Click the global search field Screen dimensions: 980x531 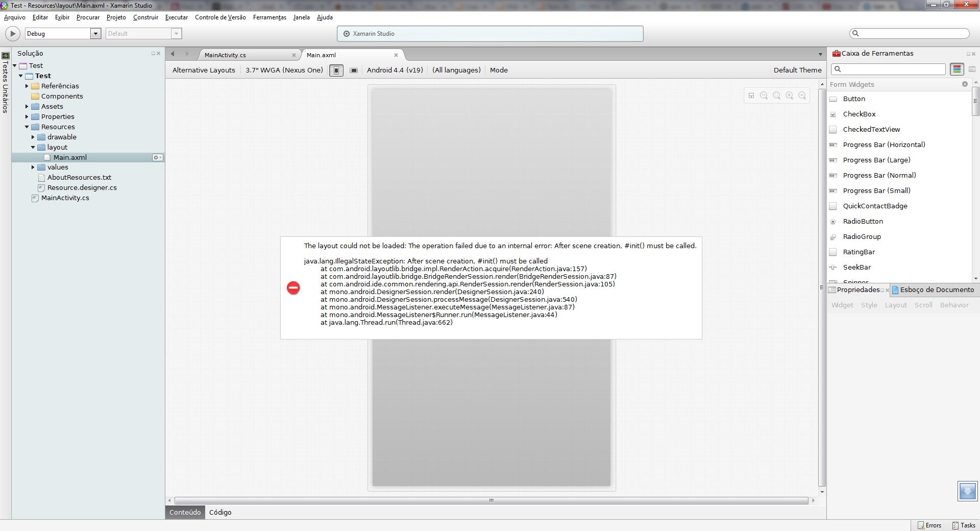tap(910, 33)
